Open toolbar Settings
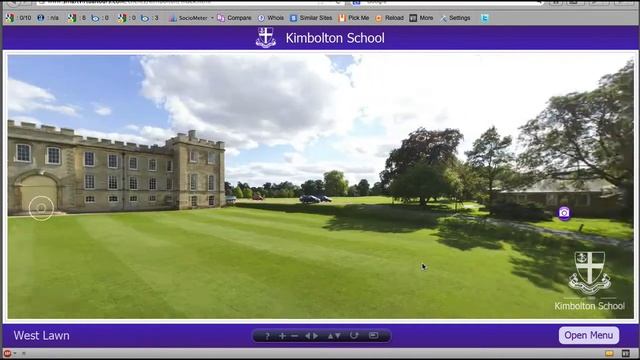Viewport: 640px width, 360px height. (x=455, y=18)
